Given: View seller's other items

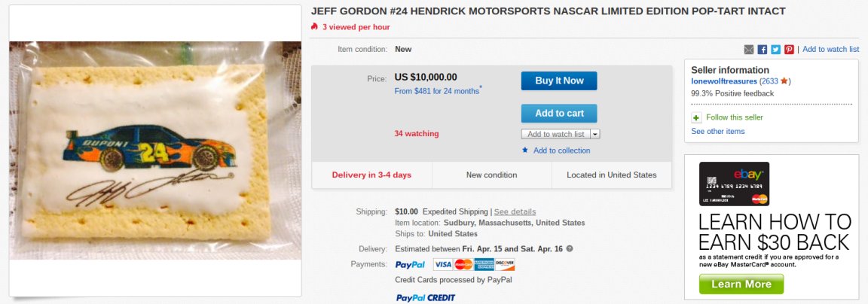Looking at the screenshot, I should pyautogui.click(x=718, y=132).
